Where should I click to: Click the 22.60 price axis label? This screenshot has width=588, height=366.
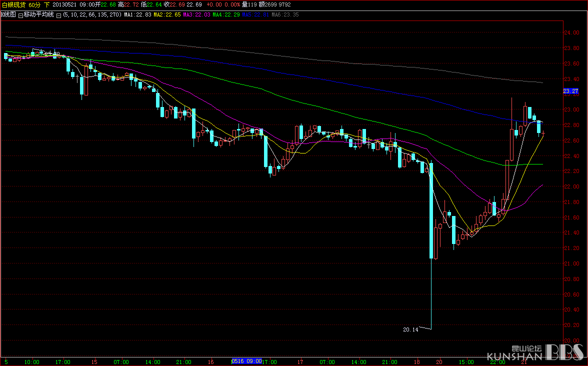(571, 140)
